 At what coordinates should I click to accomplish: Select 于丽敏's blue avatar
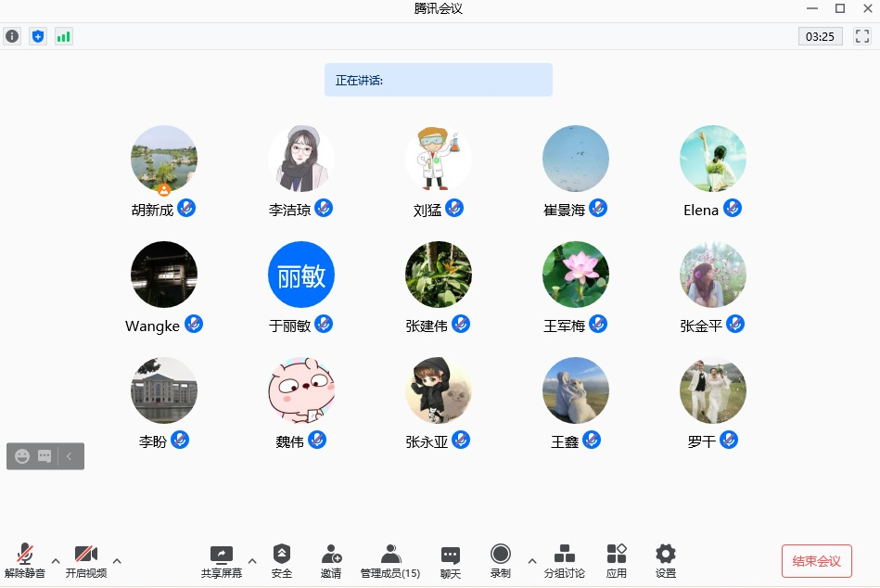pos(301,275)
